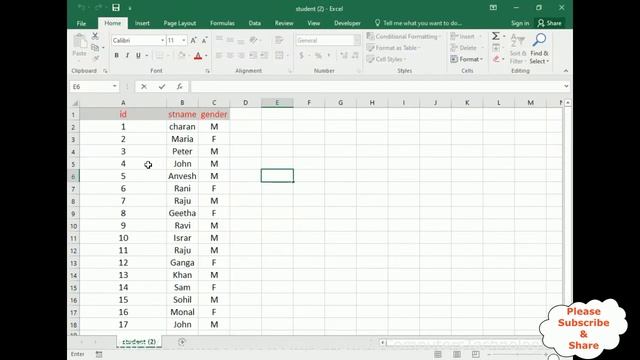Click the formula bar Cancel X icon

[144, 87]
